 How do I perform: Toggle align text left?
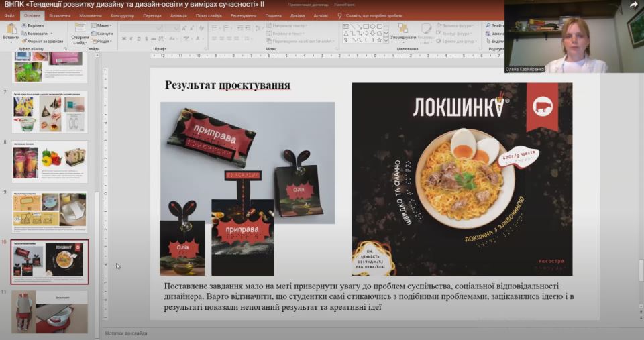[x=215, y=39]
